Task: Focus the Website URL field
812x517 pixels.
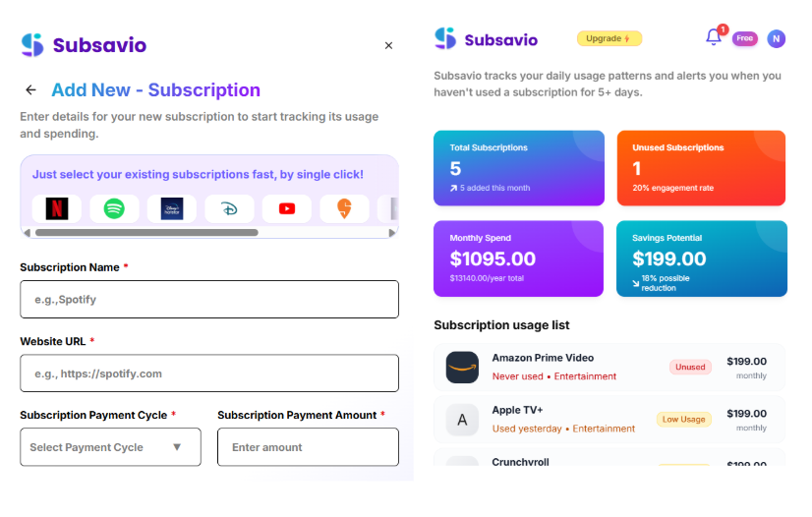Action: (209, 373)
